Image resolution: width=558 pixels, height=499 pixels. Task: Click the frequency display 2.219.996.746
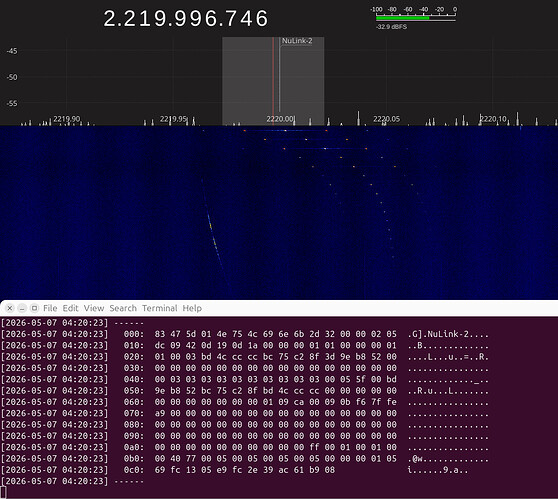pos(186,19)
